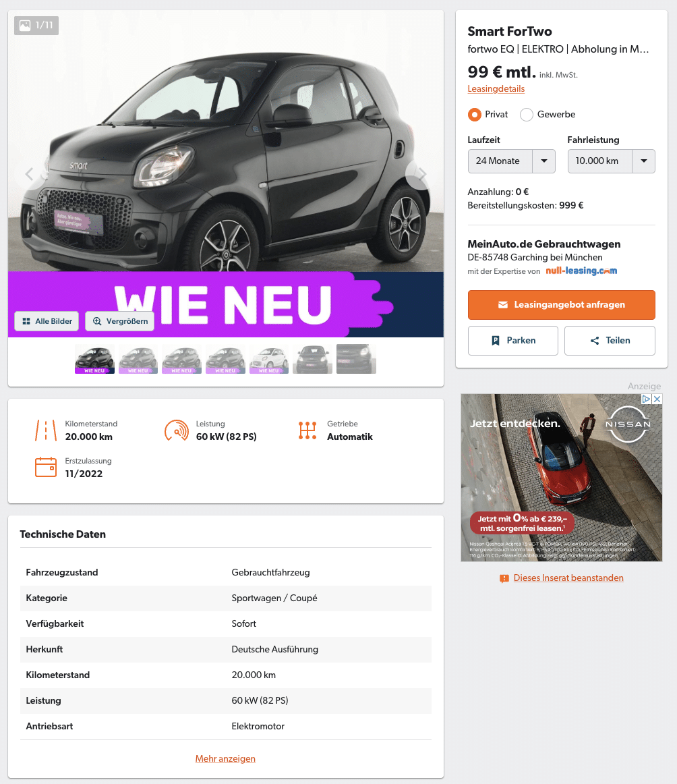The image size is (677, 784).
Task: Share the listing with Teilen
Action: 610,341
